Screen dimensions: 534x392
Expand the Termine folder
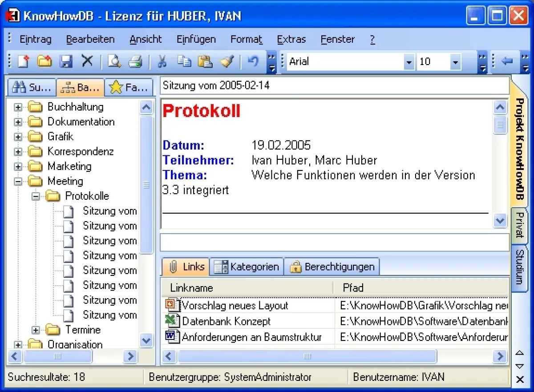point(36,330)
